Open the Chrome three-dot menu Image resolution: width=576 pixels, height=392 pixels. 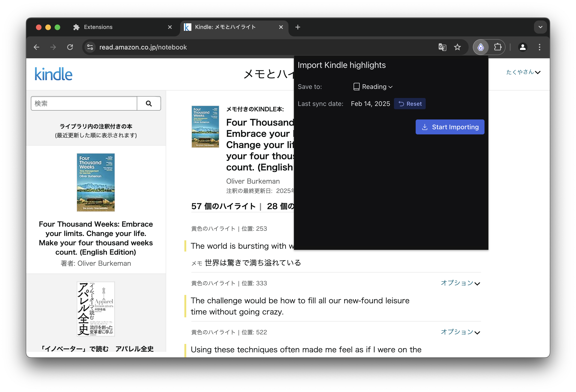point(539,47)
